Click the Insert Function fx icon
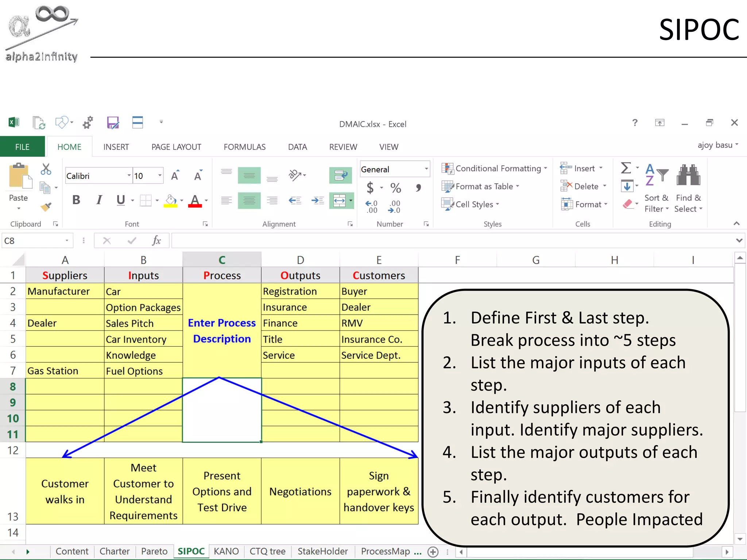Viewport: 747px width, 560px height. point(156,240)
